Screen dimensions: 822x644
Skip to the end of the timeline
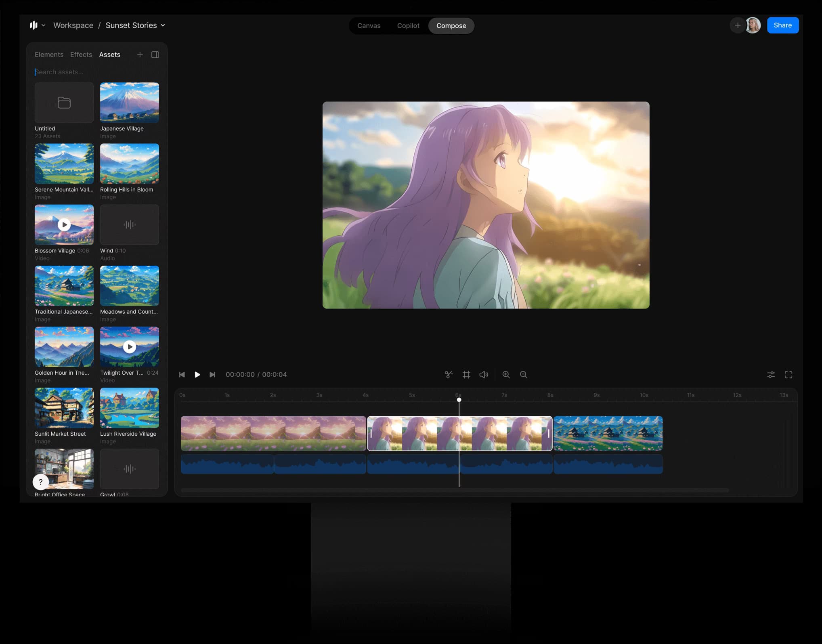[213, 374]
